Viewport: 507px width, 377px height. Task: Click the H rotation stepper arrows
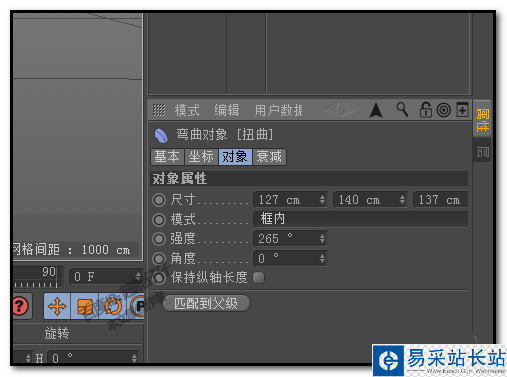[x=134, y=358]
